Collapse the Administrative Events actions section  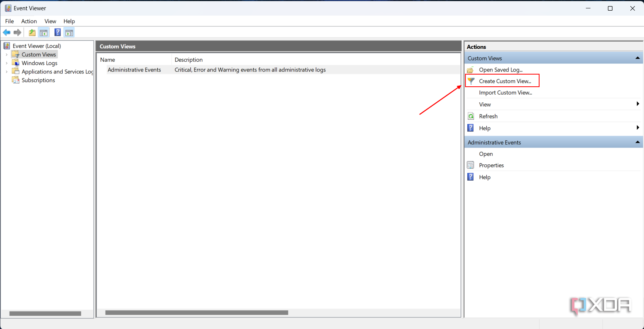click(x=638, y=142)
